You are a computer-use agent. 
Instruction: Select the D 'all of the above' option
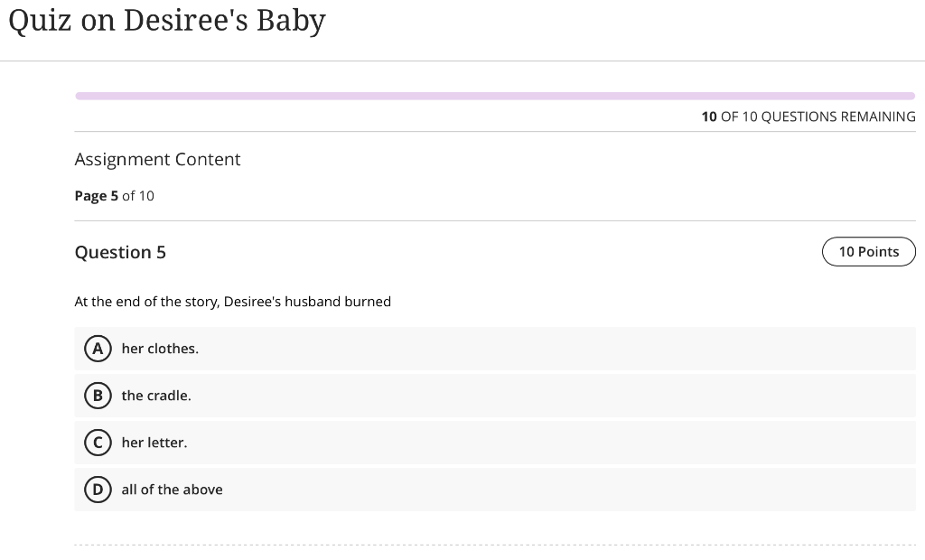(x=98, y=490)
